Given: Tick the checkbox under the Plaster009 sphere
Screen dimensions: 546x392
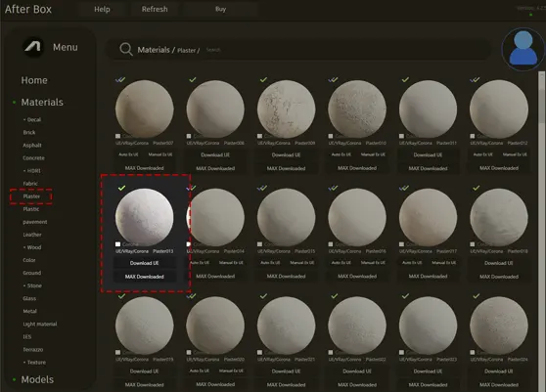Looking at the screenshot, I should click(x=259, y=136).
